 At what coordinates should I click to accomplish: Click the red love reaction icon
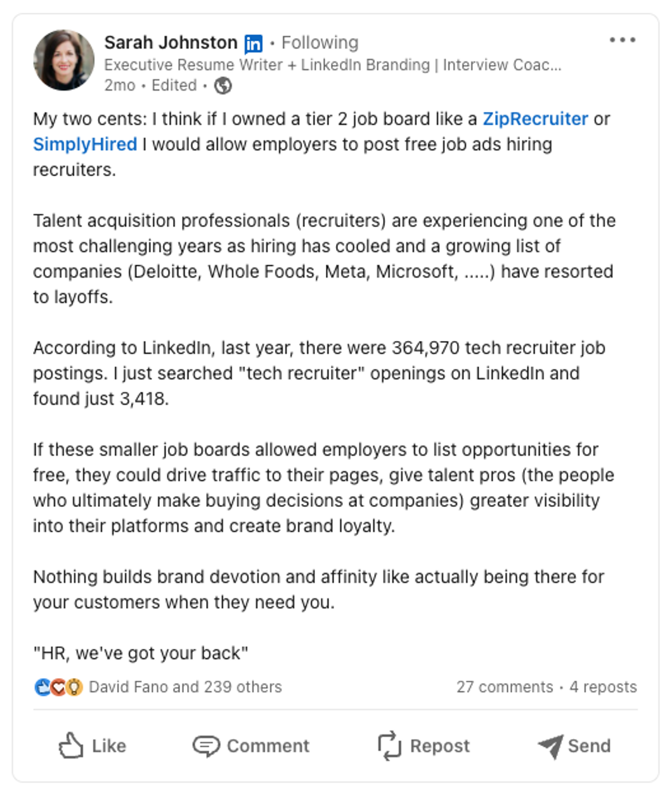tap(58, 687)
